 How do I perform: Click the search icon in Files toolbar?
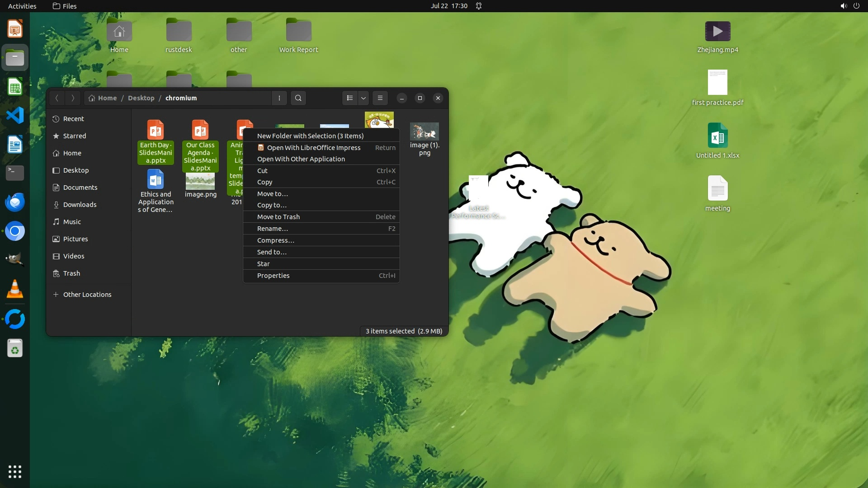coord(298,98)
